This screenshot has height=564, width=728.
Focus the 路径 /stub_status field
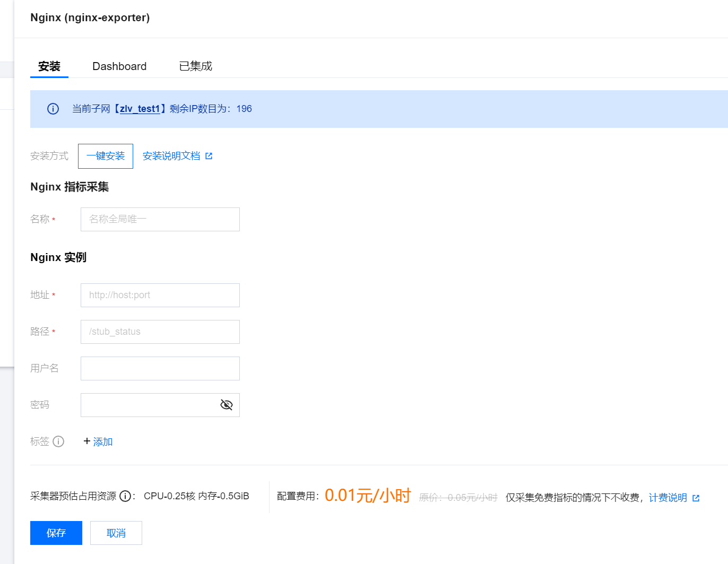tap(160, 332)
